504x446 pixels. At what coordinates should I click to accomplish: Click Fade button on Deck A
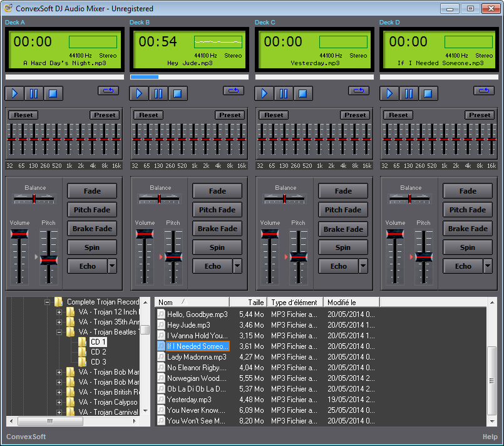pos(92,191)
